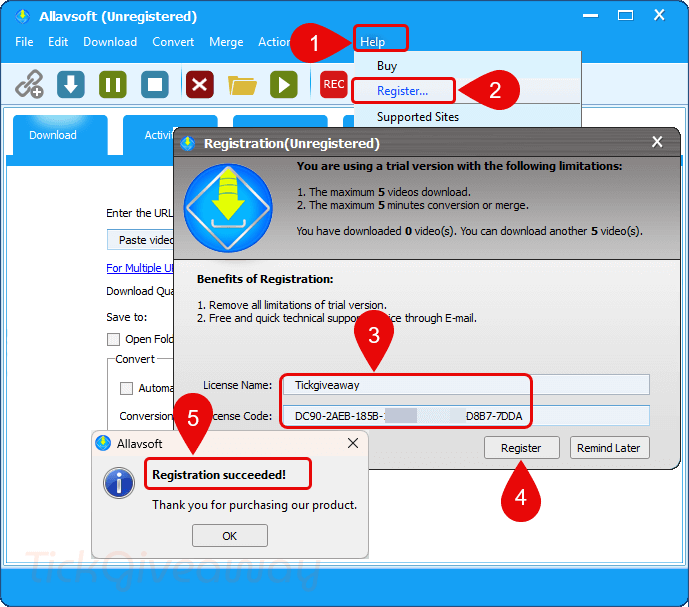Click the Paste video URL field

141,240
